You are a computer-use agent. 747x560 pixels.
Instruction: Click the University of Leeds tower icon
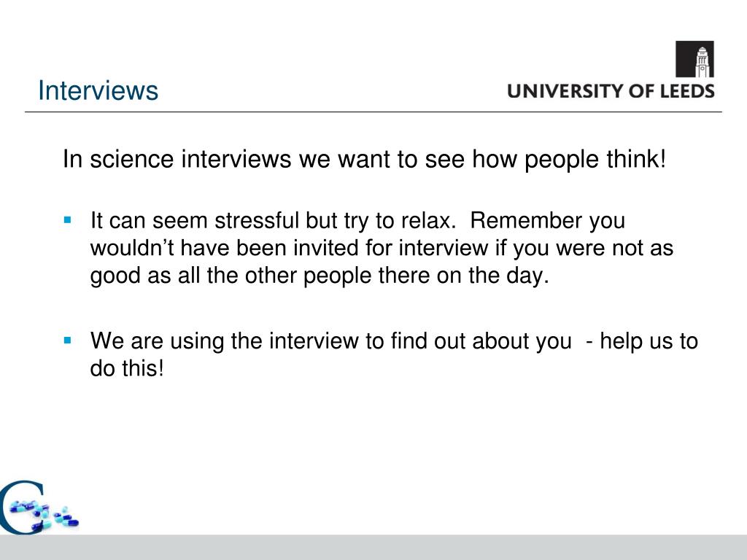point(694,59)
